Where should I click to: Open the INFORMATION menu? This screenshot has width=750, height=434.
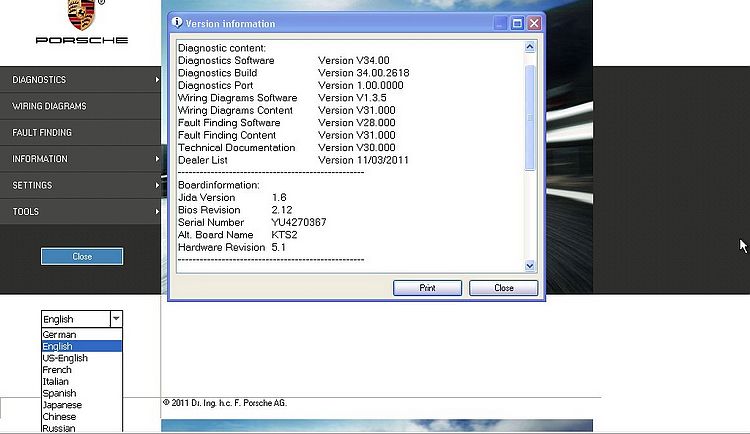click(80, 159)
